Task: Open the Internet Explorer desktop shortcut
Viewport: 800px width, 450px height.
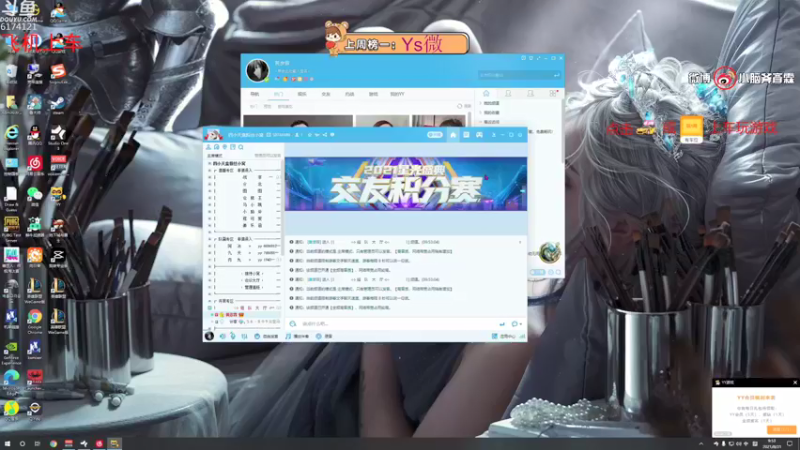Action: click(x=11, y=136)
